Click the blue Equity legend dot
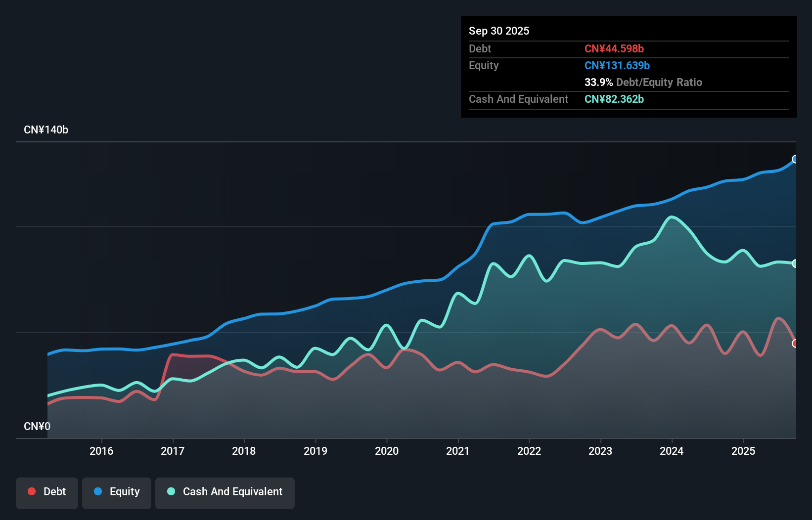Screen dimensions: 812x520 tap(98, 491)
